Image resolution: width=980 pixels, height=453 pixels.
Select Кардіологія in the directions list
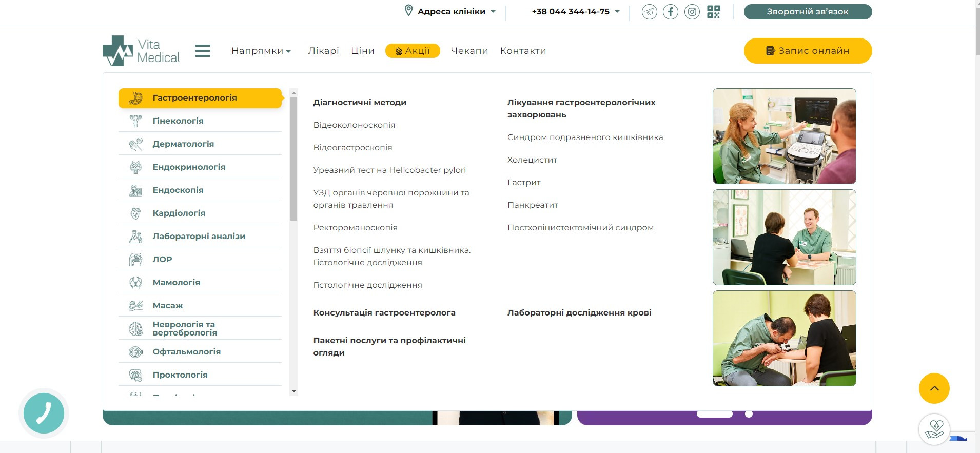pos(179,213)
